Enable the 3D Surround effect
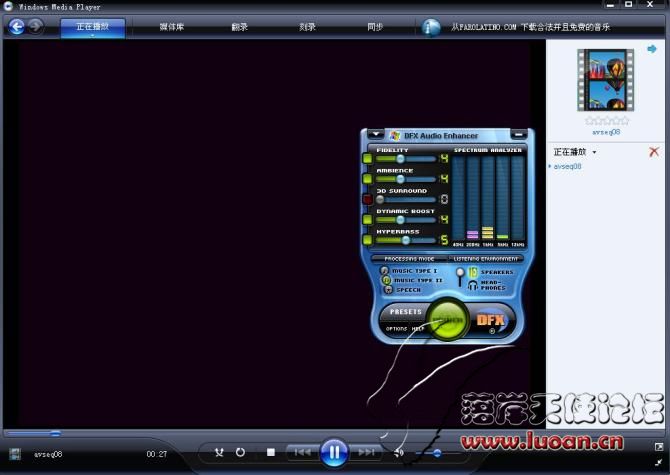The image size is (670, 475). coord(367,199)
